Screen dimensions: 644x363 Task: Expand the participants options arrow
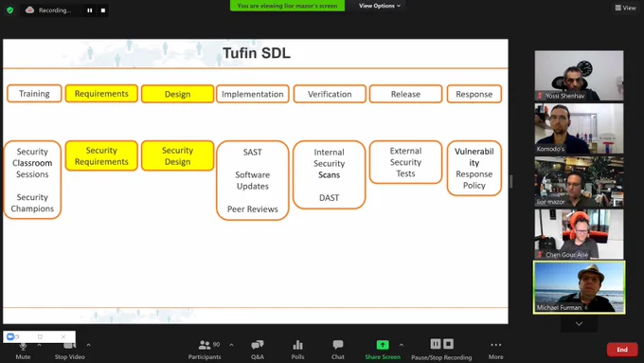click(x=231, y=345)
